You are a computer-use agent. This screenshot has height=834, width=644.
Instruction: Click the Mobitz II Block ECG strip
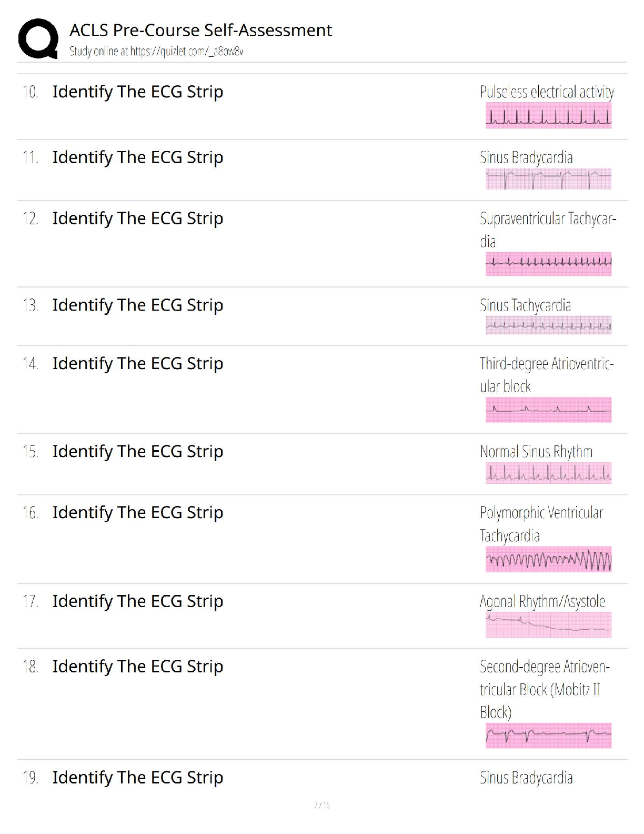click(x=548, y=736)
